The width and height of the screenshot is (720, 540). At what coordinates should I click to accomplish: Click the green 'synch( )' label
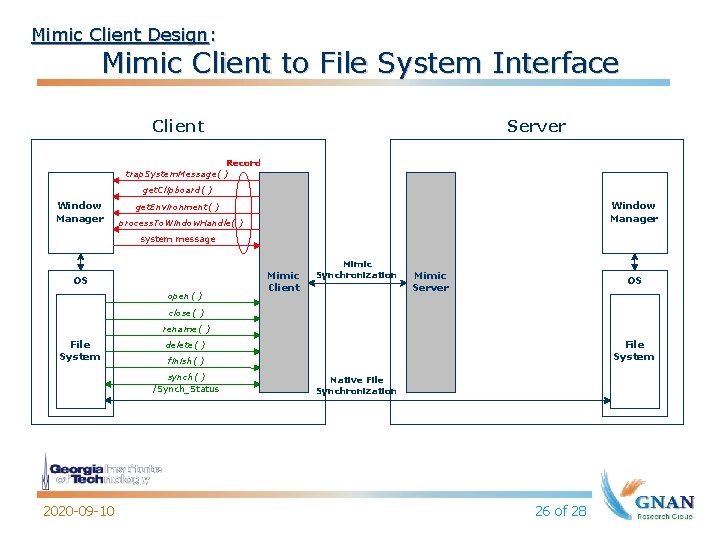pos(186,377)
